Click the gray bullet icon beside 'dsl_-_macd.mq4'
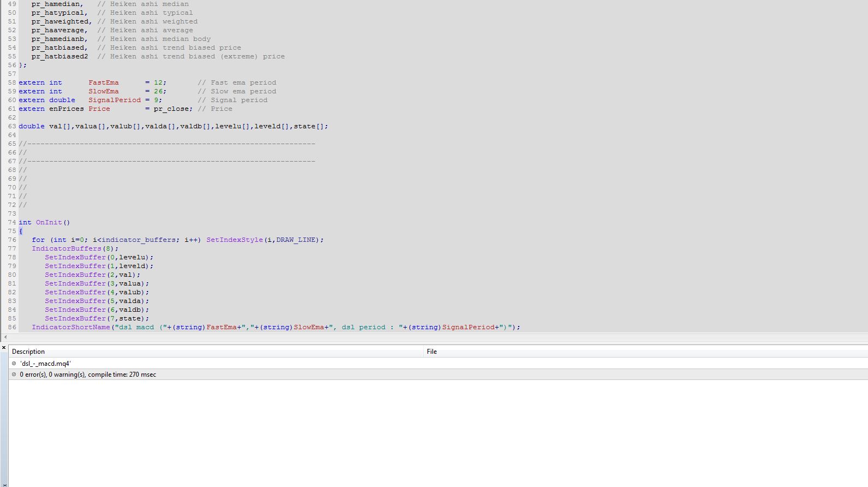 point(14,363)
